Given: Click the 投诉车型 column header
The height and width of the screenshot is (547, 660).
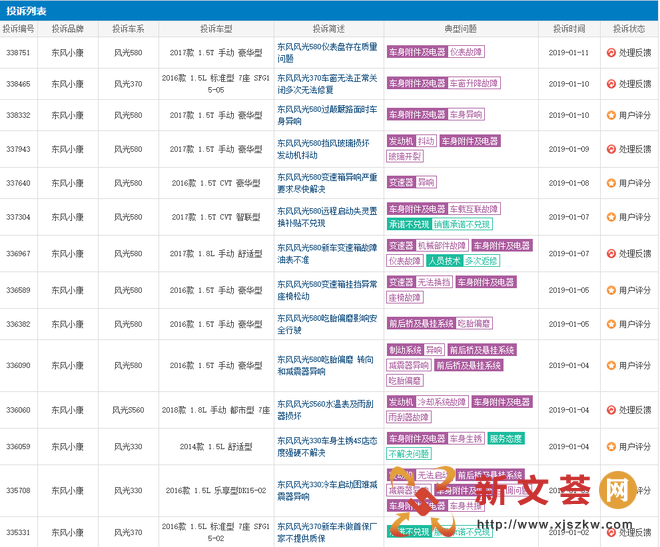Looking at the screenshot, I should click(x=216, y=29).
